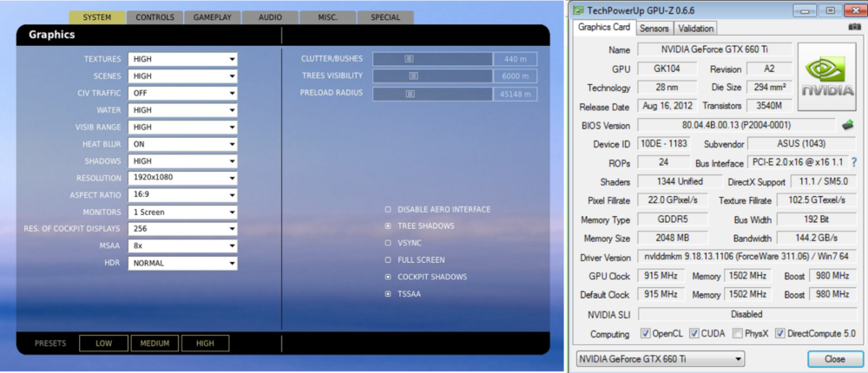Image resolution: width=868 pixels, height=373 pixels.
Task: Adjust the CLUTTER/BUSHES slider
Action: (x=431, y=59)
